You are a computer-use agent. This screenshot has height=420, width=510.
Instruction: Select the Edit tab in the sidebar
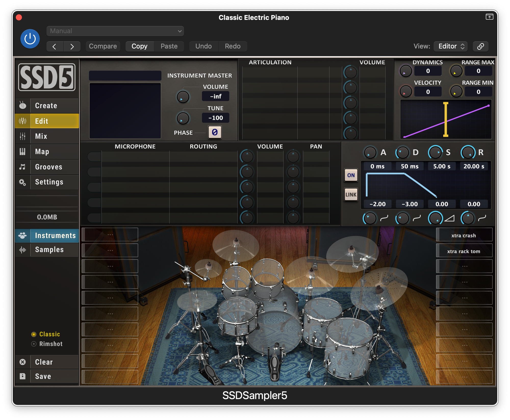42,121
